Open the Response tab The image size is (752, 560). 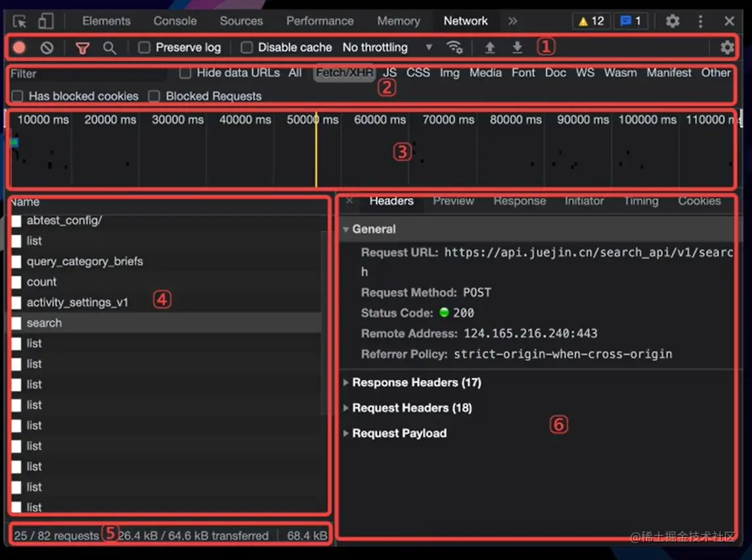click(x=520, y=201)
